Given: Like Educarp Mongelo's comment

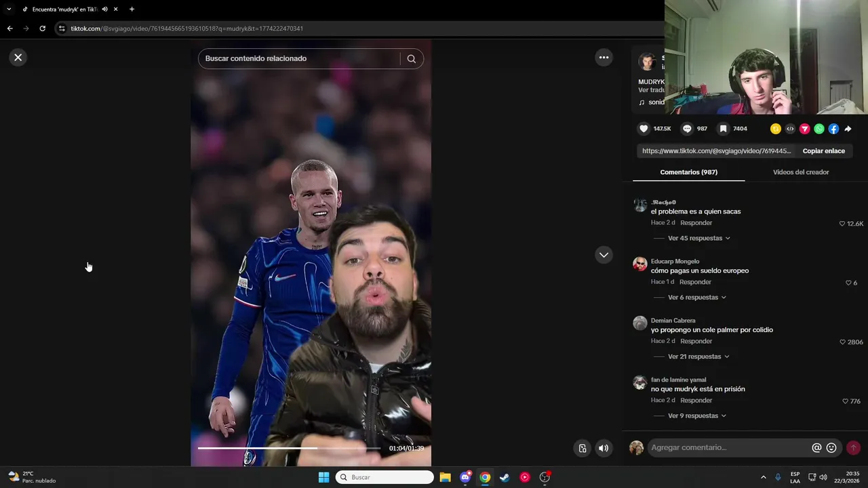Looking at the screenshot, I should coord(848,283).
